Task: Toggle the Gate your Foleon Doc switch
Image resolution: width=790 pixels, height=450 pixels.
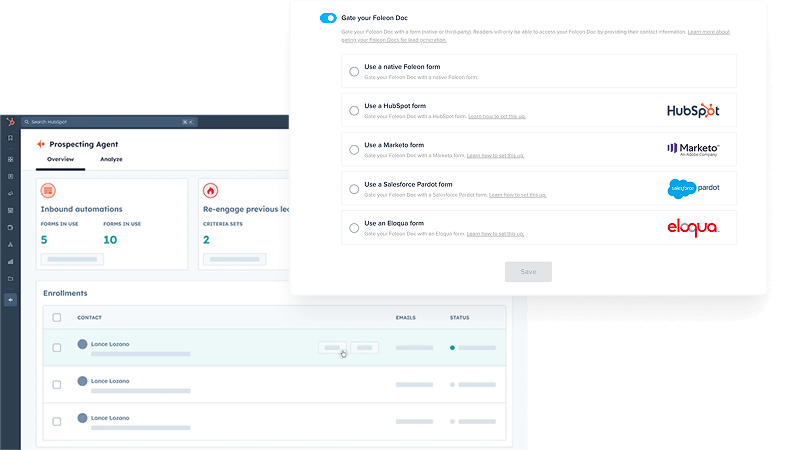Action: 328,18
